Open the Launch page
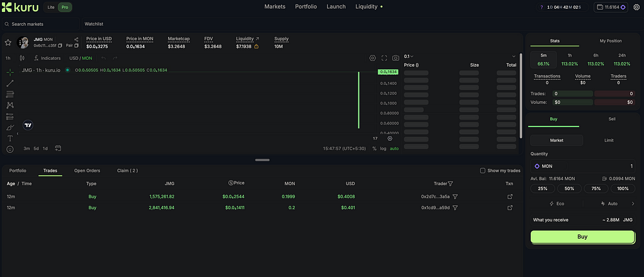The height and width of the screenshot is (277, 644). pyautogui.click(x=336, y=6)
